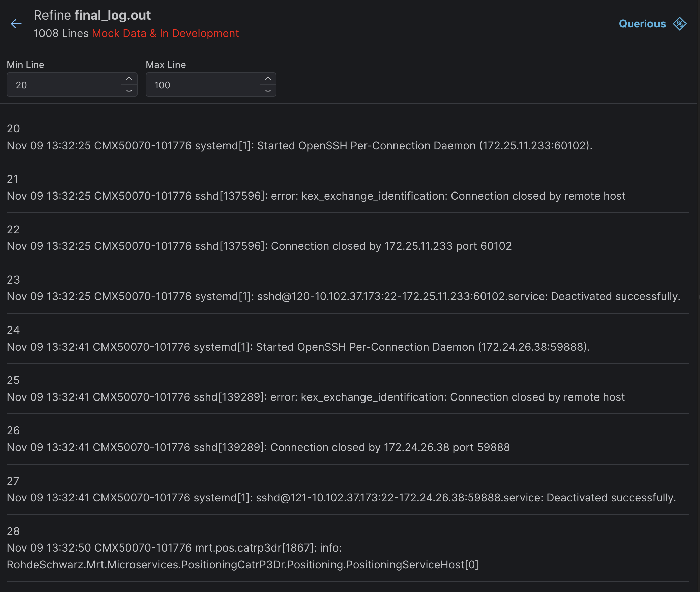Select line 23 Deactivated successfully entry
The width and height of the screenshot is (700, 592).
343,296
